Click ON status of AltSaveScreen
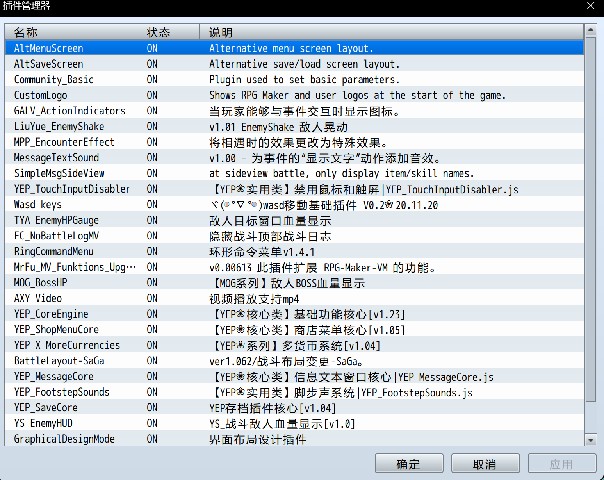Screen dimensions: 604x480 pyautogui.click(x=152, y=64)
